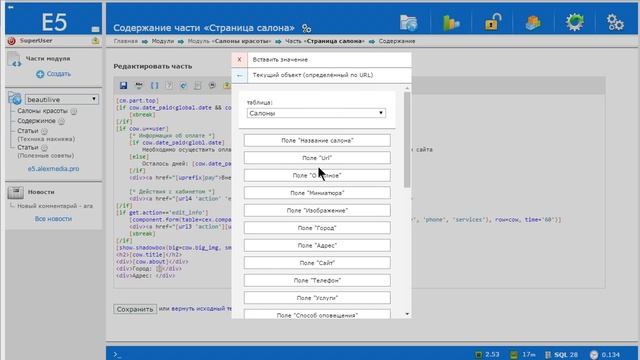Close the Вставить значение dialog with X
Viewport: 640px width, 360px height.
[x=240, y=60]
